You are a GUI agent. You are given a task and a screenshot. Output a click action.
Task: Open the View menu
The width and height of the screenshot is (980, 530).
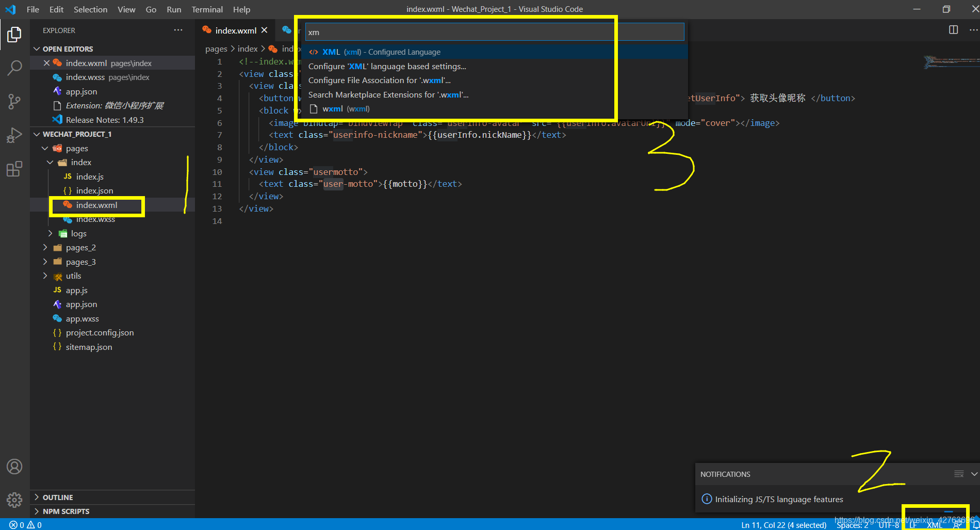pyautogui.click(x=126, y=9)
